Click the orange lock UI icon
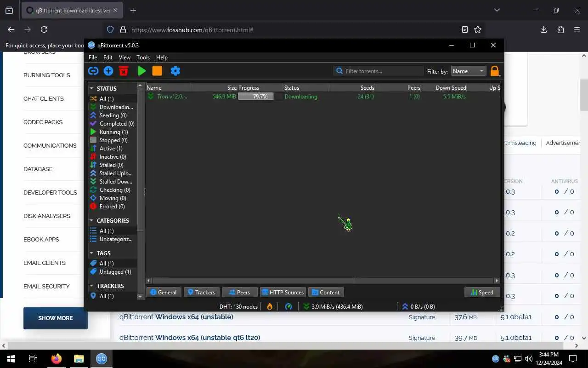The image size is (588, 368). [x=495, y=71]
